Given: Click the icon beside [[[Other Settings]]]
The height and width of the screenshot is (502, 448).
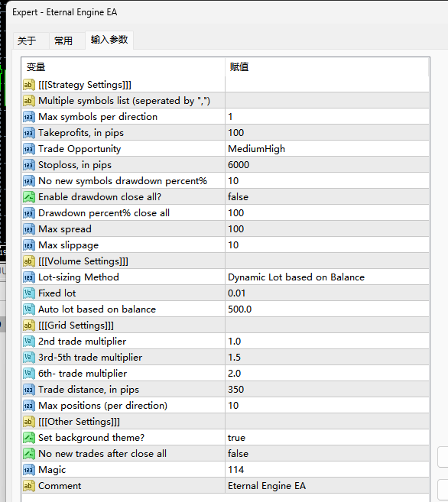Looking at the screenshot, I should click(x=29, y=422).
